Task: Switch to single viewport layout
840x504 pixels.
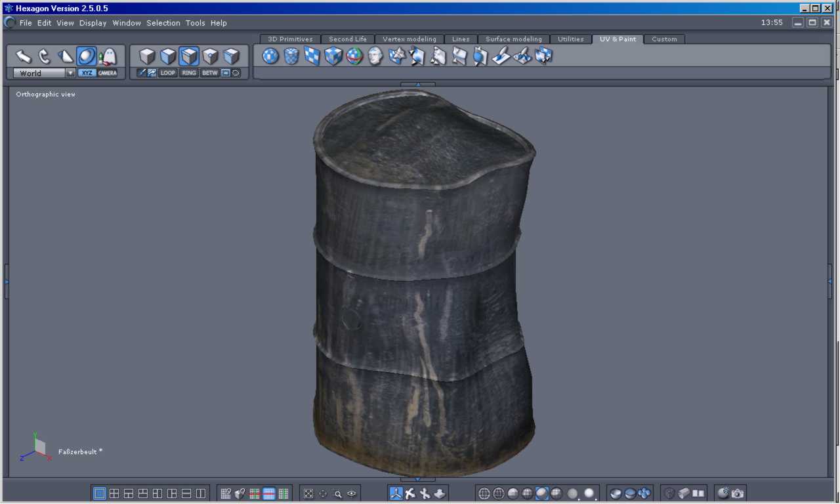Action: [100, 493]
